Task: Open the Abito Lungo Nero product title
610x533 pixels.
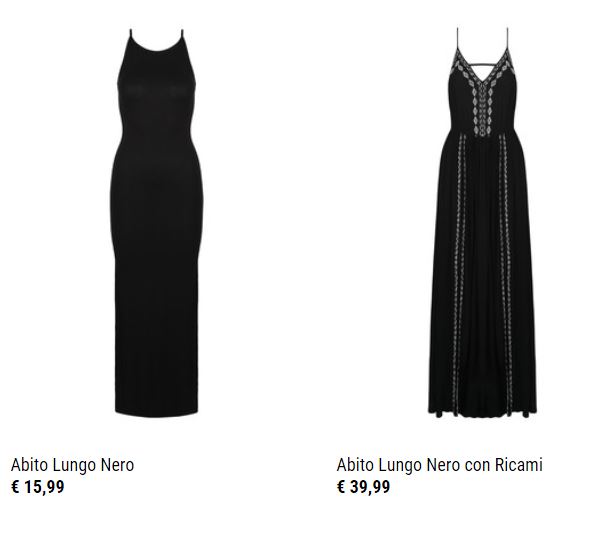Action: (72, 465)
